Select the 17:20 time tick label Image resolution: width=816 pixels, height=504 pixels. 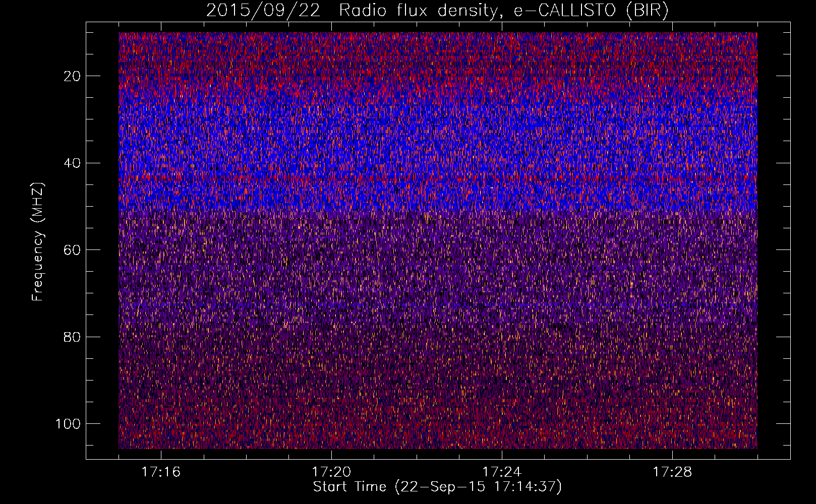tap(331, 472)
